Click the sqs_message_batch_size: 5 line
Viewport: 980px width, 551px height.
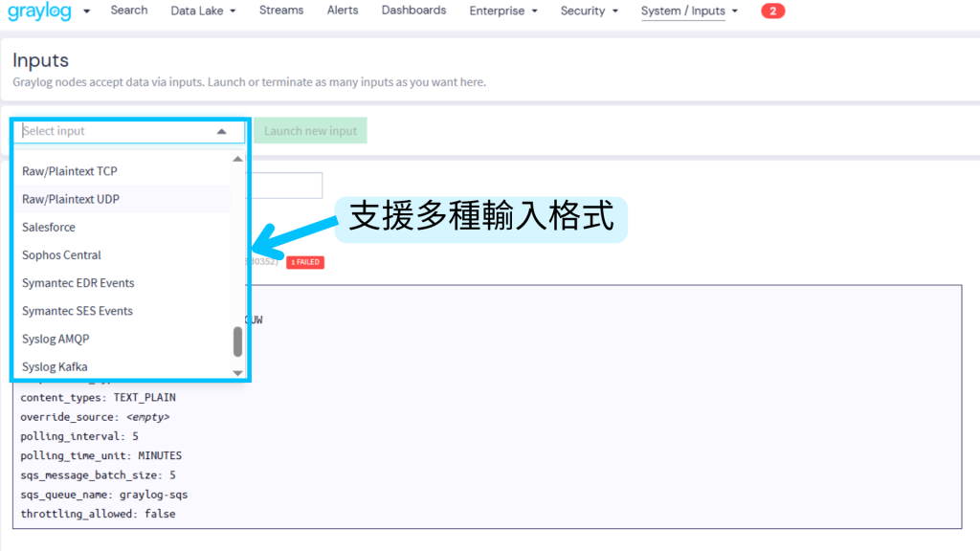(99, 474)
